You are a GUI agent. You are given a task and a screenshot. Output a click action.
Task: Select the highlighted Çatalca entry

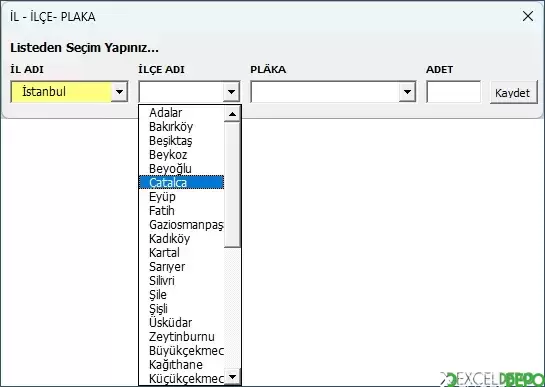tap(181, 183)
